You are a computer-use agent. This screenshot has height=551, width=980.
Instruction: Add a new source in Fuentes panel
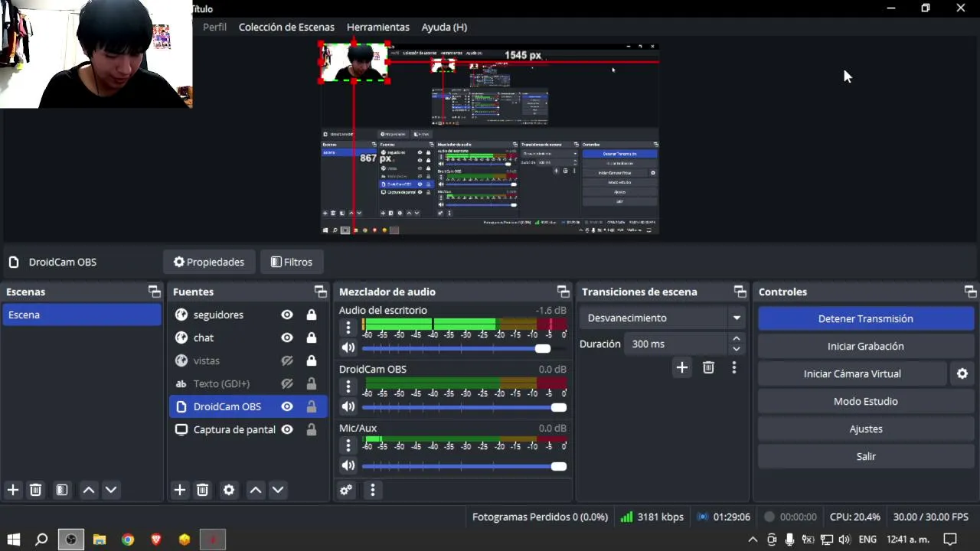pos(180,490)
